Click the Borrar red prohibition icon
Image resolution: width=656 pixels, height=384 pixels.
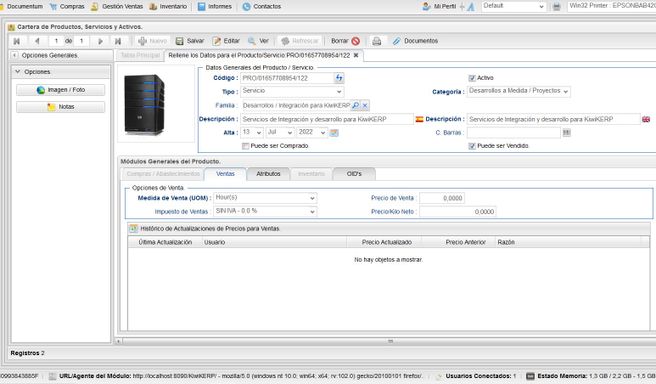tap(356, 41)
